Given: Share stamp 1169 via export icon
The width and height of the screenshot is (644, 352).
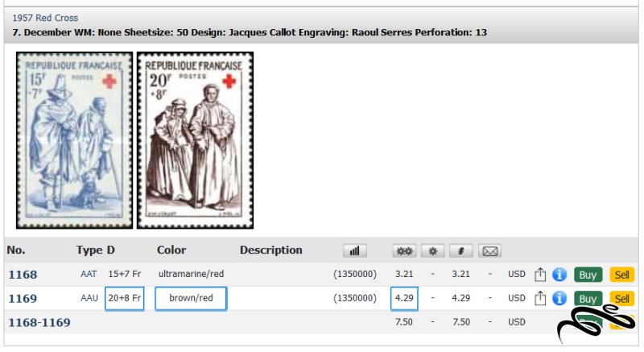Looking at the screenshot, I should (540, 298).
